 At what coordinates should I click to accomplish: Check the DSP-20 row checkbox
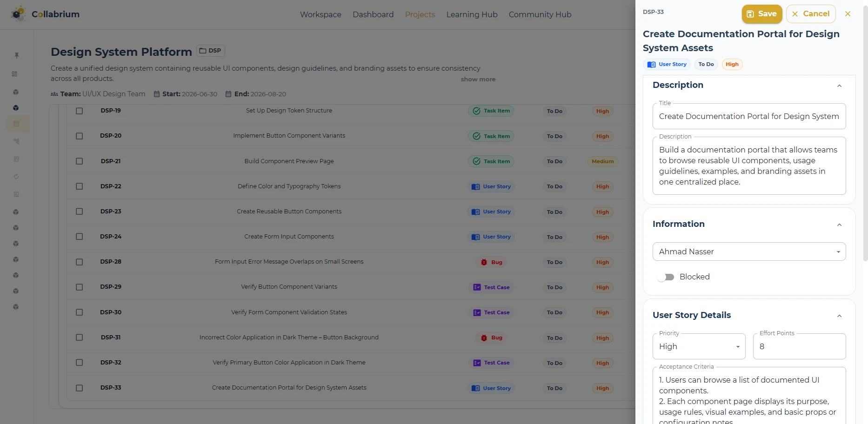click(x=80, y=136)
